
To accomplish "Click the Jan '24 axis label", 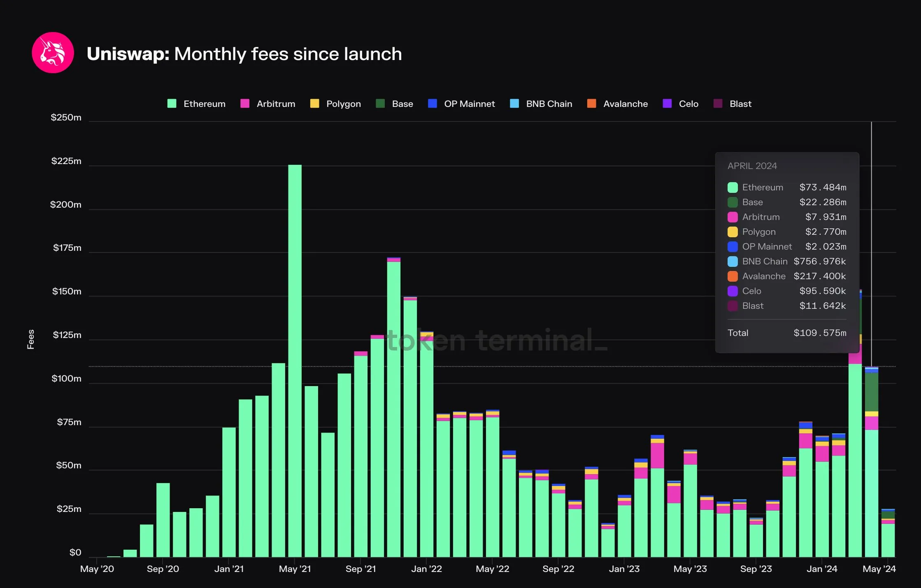I will (822, 569).
